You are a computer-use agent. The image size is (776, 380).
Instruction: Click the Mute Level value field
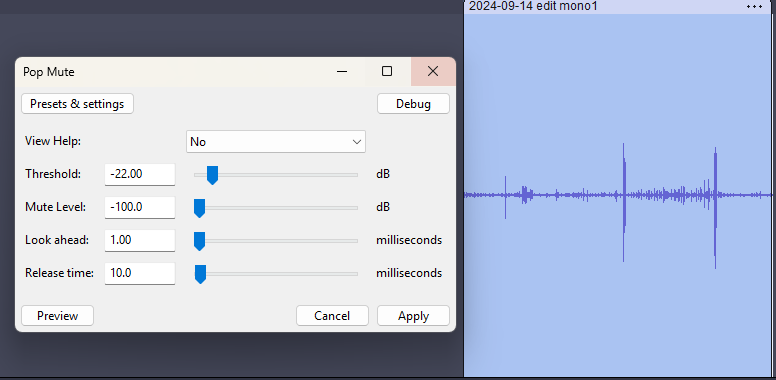tap(140, 207)
